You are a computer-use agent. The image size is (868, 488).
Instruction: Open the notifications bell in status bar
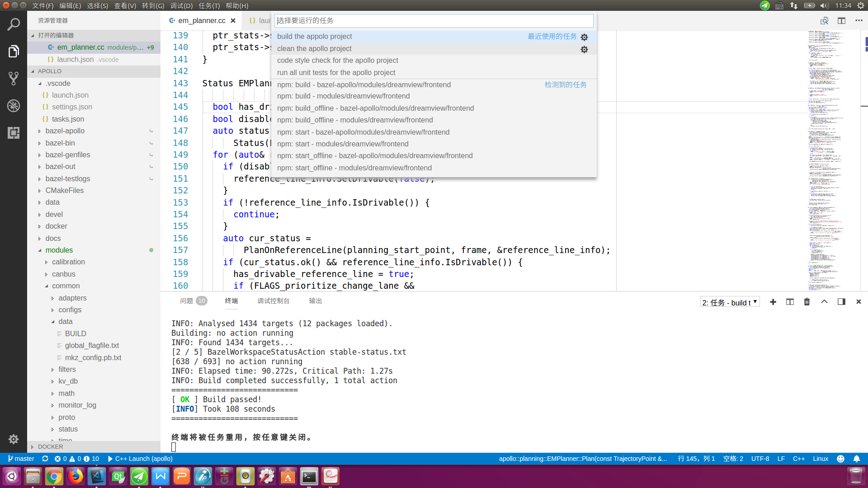point(856,459)
